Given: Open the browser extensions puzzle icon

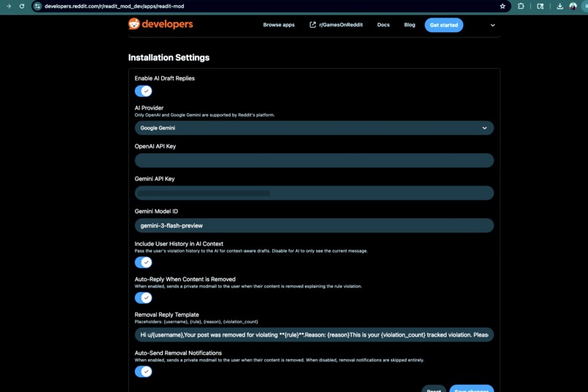Looking at the screenshot, I should pos(521,6).
